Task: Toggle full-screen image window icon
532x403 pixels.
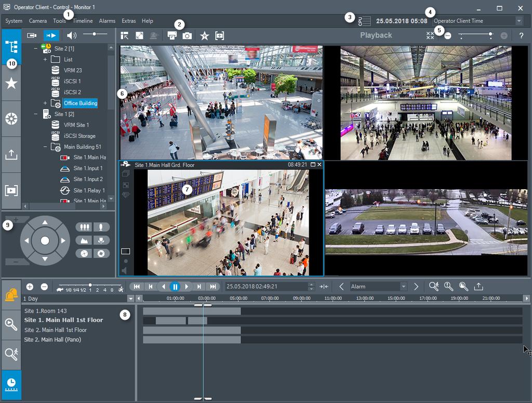Action: pos(139,35)
